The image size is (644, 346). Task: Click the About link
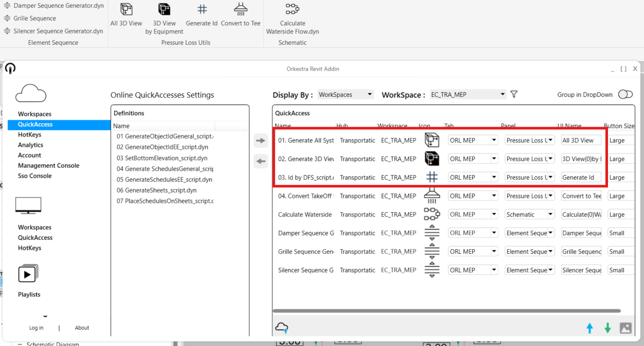82,327
